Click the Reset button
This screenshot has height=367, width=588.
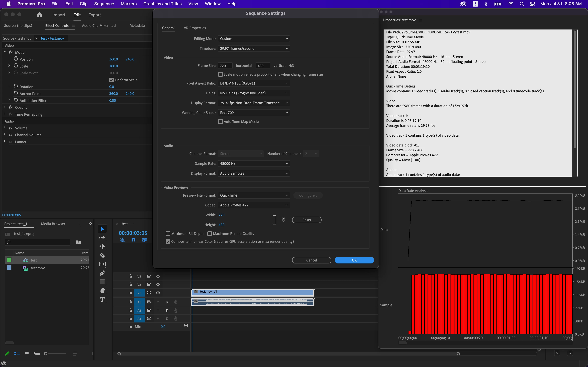pyautogui.click(x=307, y=220)
